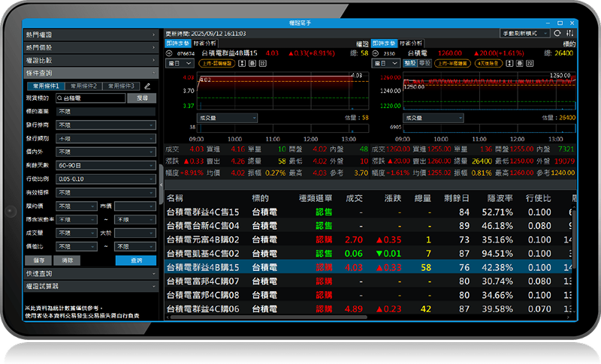The width and height of the screenshot is (601, 364).
Task: Click the 上市-認購權證 orange badge
Action: (x=217, y=63)
